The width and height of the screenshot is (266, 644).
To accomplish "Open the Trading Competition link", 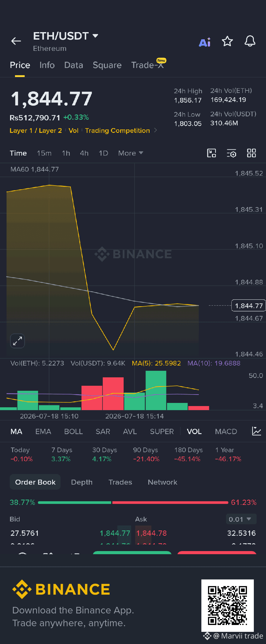I will tap(117, 130).
